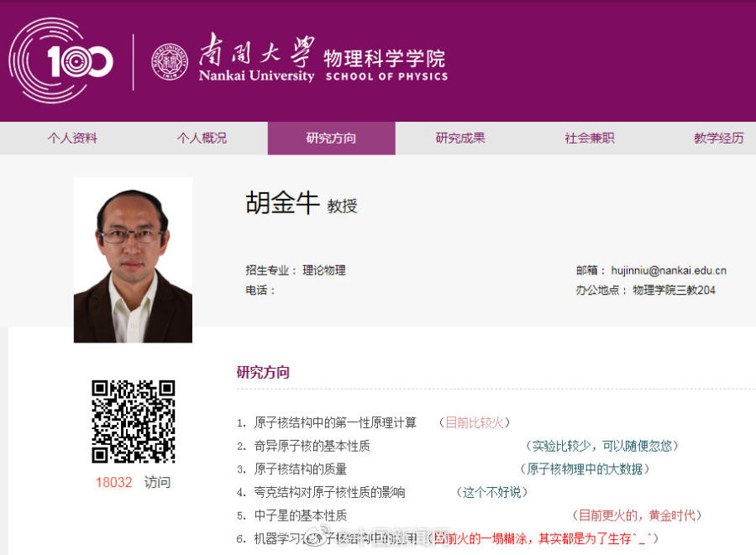Switch to the 个人概况 tab
The height and width of the screenshot is (555, 756).
click(x=202, y=139)
